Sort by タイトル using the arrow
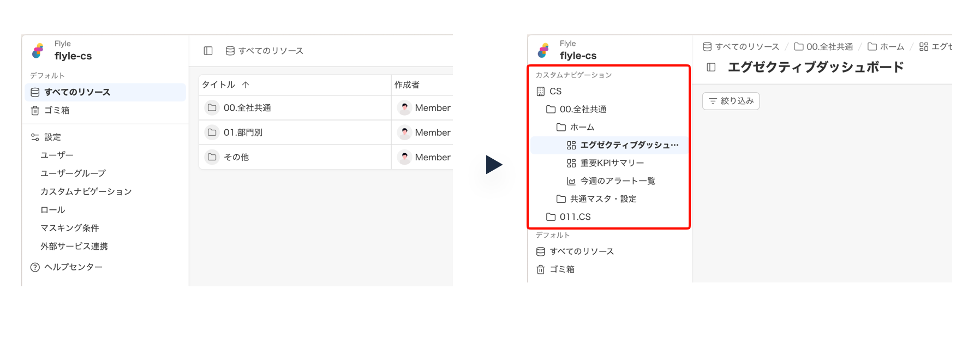Screen dimensions: 980x337 tap(246, 85)
